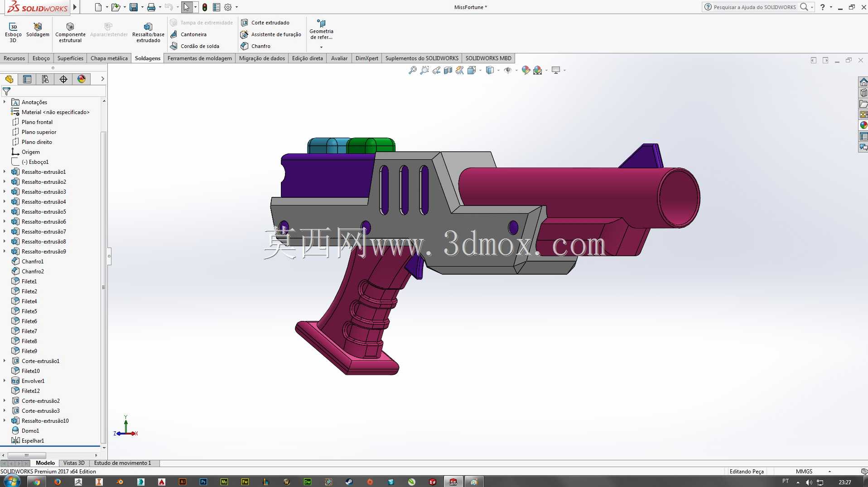The image size is (868, 487).
Task: Edit appearance with the color ball pencil
Action: click(x=526, y=70)
